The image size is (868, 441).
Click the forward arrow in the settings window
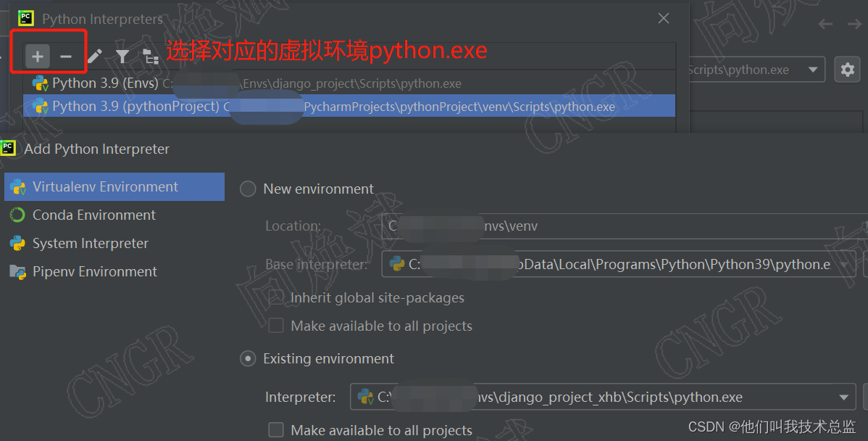point(854,24)
